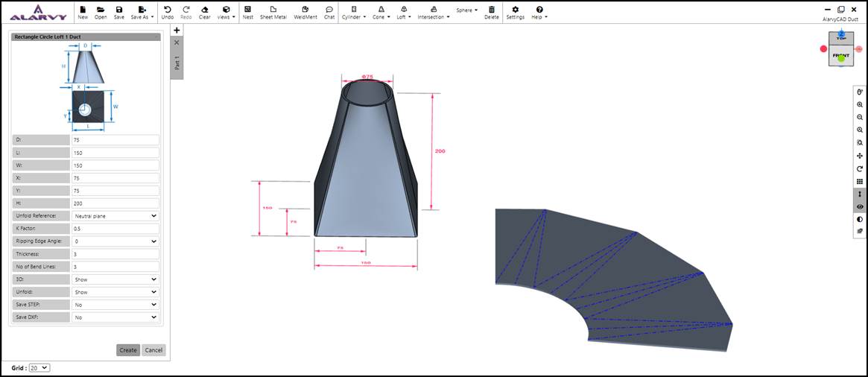Select the Part 1 tab

(x=177, y=63)
